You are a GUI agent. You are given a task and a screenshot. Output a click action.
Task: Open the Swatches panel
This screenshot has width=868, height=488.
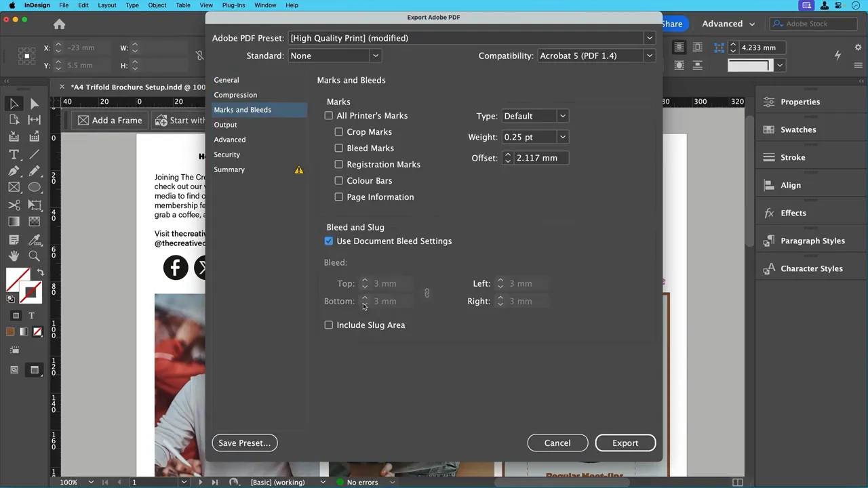point(798,129)
